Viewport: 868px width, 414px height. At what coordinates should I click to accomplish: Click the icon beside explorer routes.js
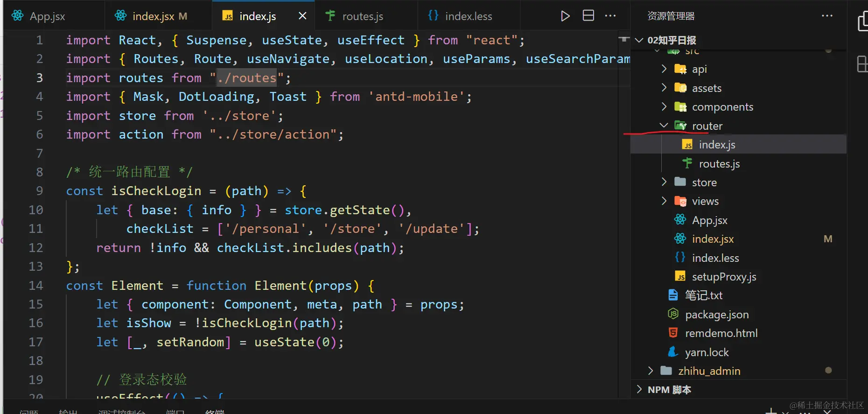[687, 163]
